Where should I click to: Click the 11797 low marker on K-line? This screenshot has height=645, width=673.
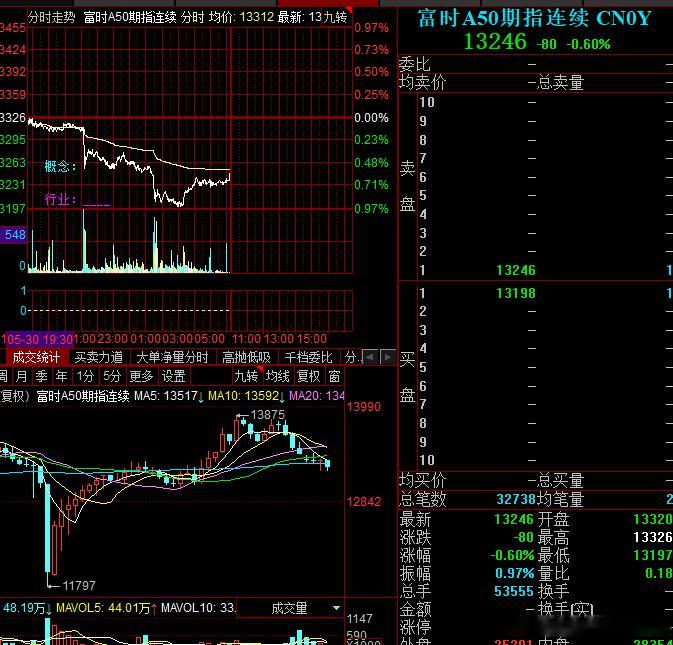(x=79, y=585)
